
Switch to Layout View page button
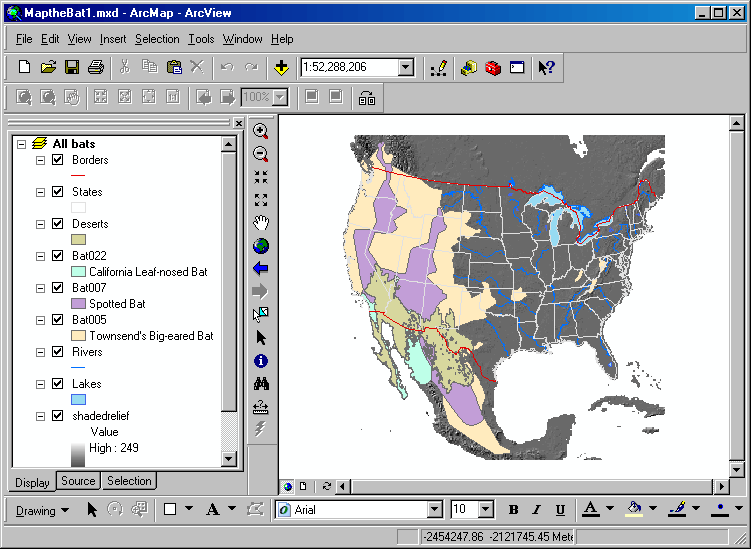coord(303,486)
